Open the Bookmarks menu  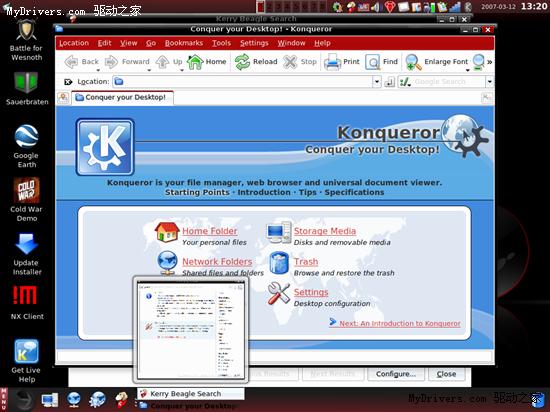pos(184,43)
